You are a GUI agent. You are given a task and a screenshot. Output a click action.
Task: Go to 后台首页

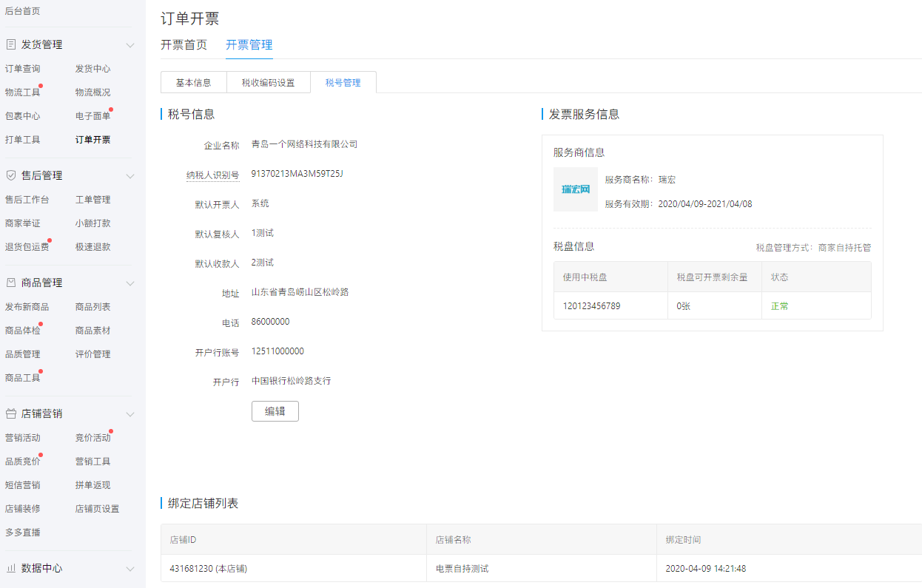[x=23, y=11]
